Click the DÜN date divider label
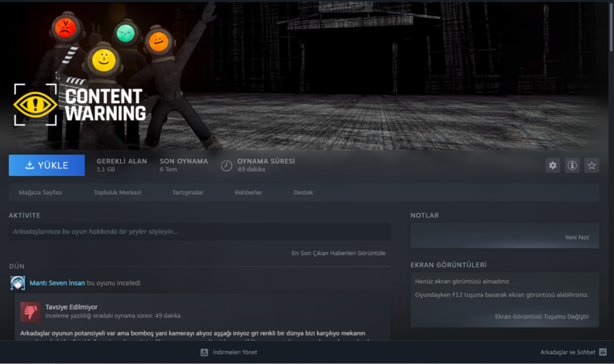Viewport: 614px width, 364px height. coord(17,267)
